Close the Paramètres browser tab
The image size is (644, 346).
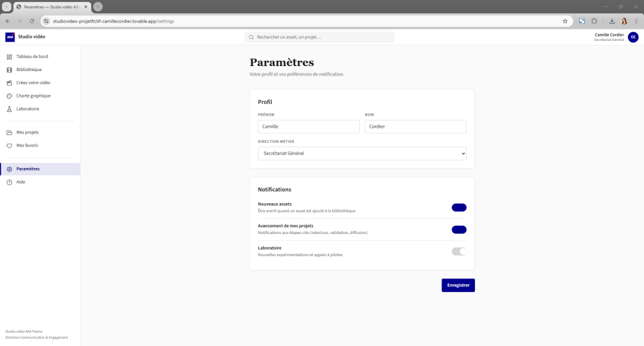(86, 7)
